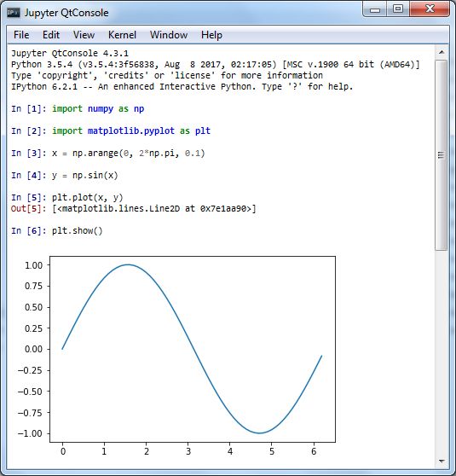456x476 pixels.
Task: Open the View menu
Action: [84, 35]
